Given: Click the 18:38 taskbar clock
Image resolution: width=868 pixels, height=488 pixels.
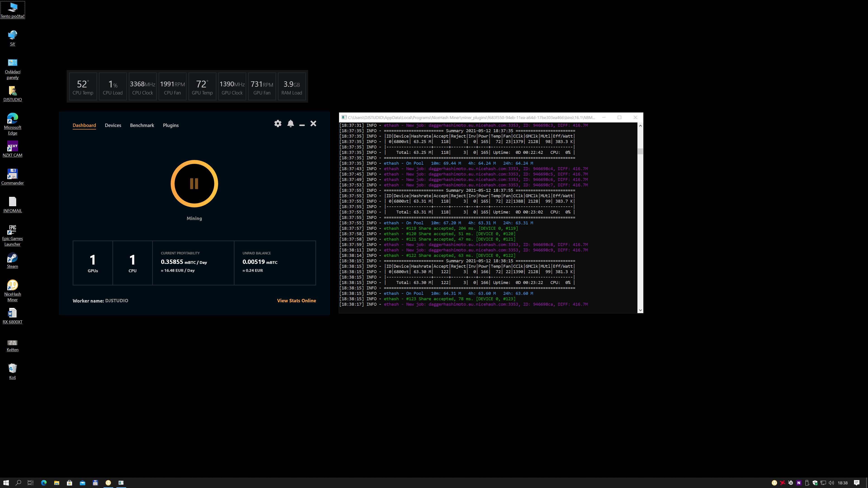Looking at the screenshot, I should tap(843, 483).
